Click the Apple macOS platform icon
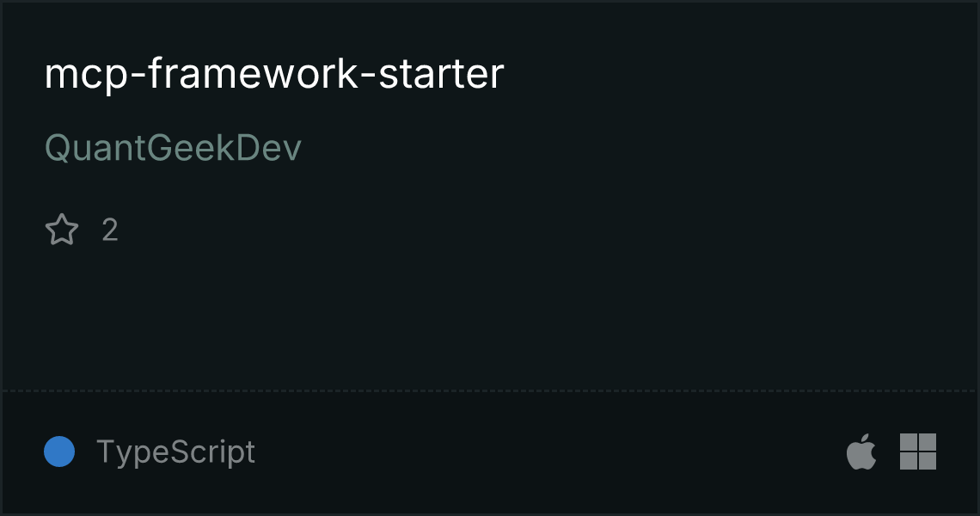980x516 pixels. [861, 451]
